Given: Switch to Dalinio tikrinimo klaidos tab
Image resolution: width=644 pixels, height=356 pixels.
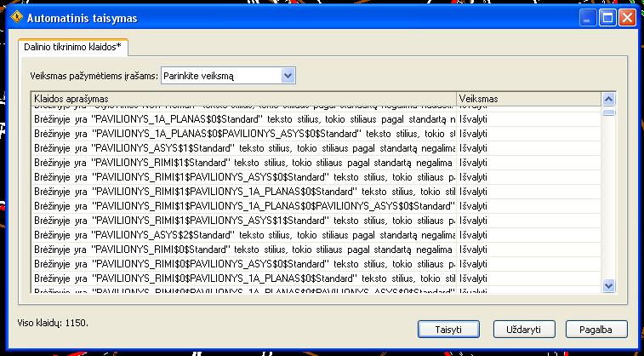Looking at the screenshot, I should [x=72, y=47].
